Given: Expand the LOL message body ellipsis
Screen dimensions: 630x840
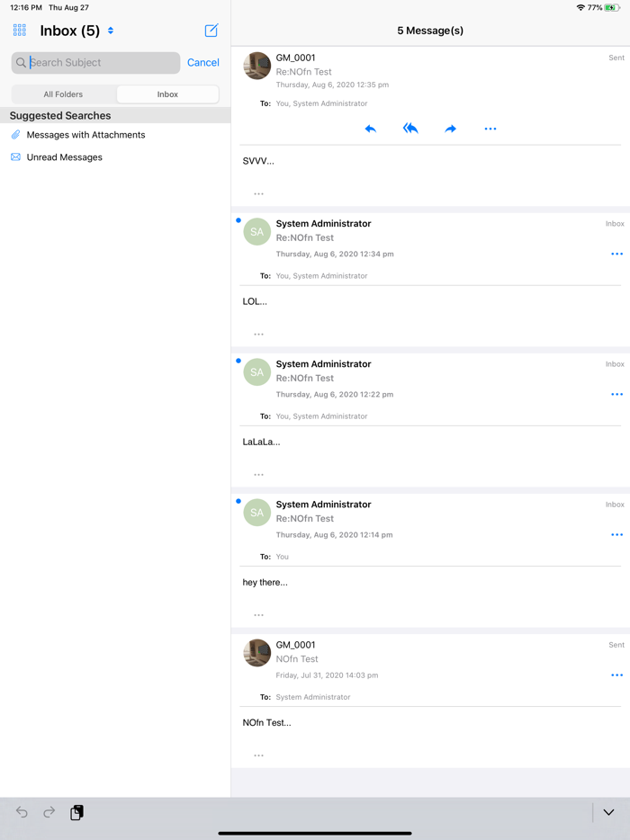Looking at the screenshot, I should [258, 334].
